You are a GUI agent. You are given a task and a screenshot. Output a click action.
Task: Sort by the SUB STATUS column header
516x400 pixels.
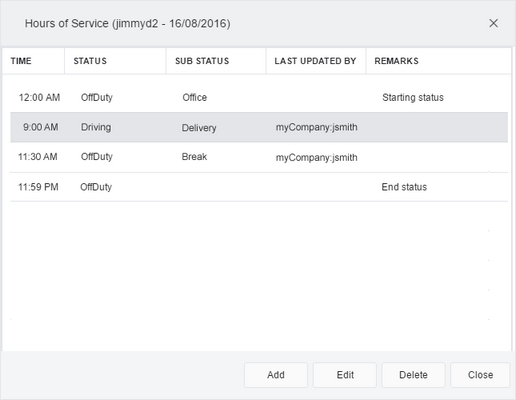pyautogui.click(x=216, y=61)
